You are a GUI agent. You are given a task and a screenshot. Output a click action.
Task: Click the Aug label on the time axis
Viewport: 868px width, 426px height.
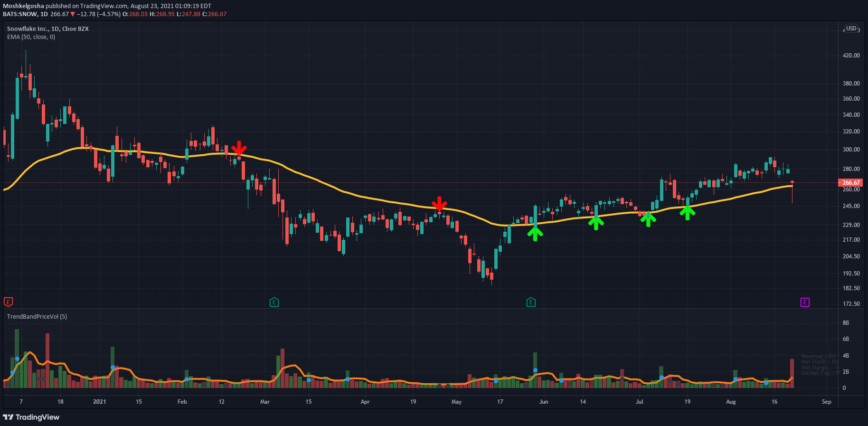(x=731, y=402)
